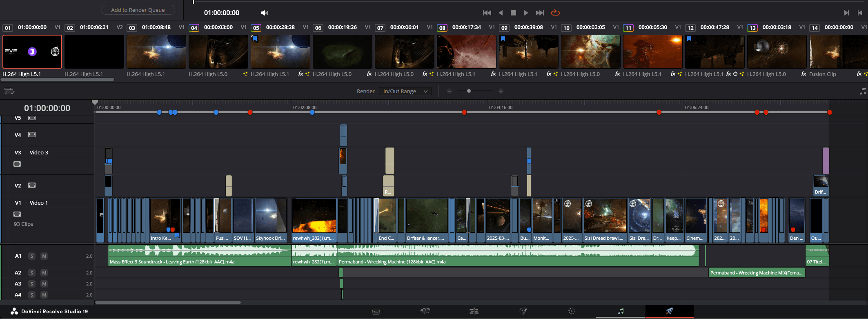
Task: Open the Render In/Out Range dropdown
Action: 405,91
